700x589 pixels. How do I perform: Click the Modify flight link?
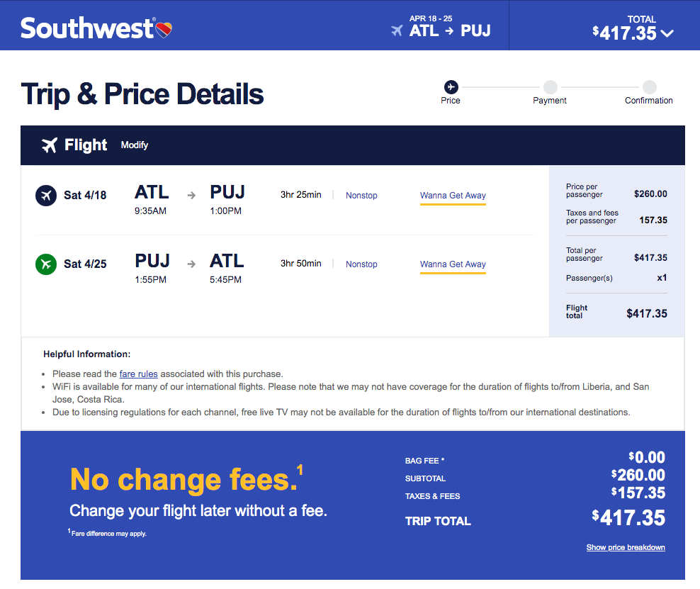tap(135, 145)
